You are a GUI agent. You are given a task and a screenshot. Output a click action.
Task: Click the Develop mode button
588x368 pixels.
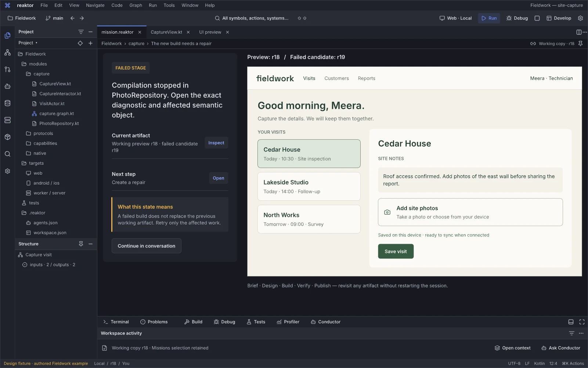[559, 18]
